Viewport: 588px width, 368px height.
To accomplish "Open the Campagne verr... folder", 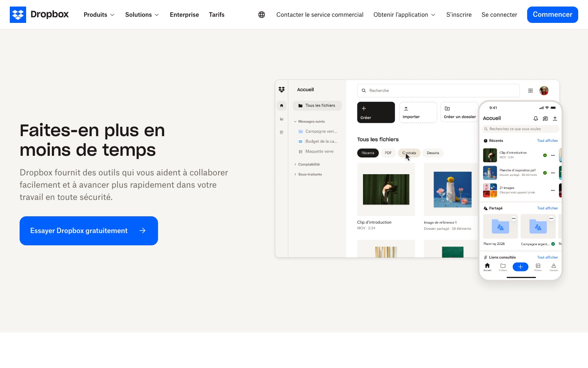I will pyautogui.click(x=318, y=131).
